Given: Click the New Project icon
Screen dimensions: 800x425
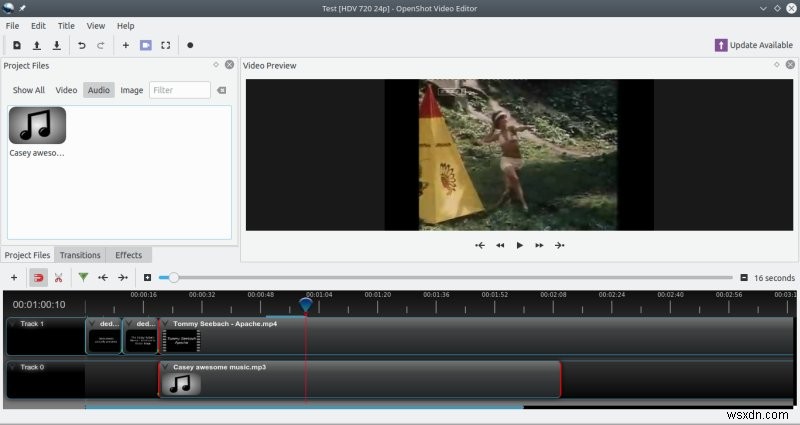Looking at the screenshot, I should point(17,45).
